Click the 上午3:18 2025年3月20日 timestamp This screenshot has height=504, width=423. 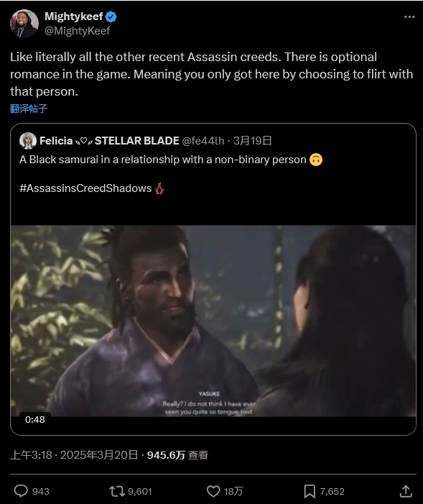[74, 455]
